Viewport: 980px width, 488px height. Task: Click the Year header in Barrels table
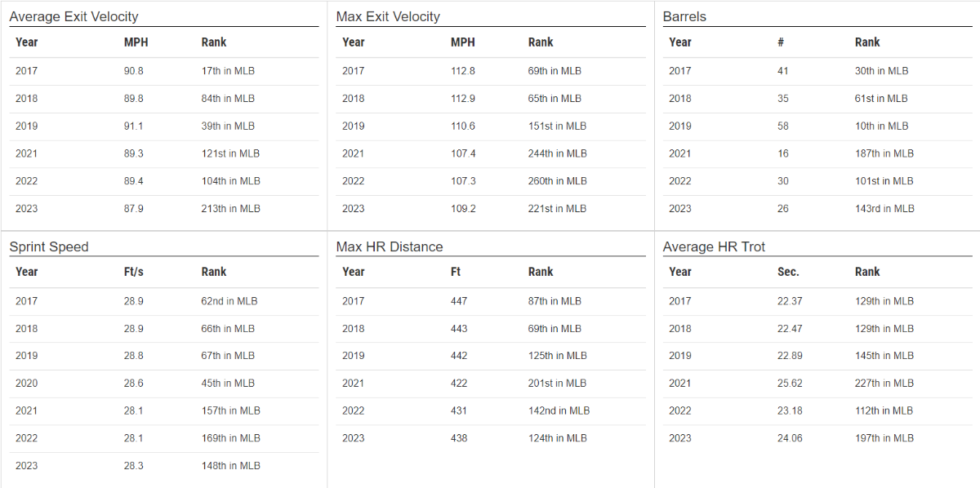(680, 42)
